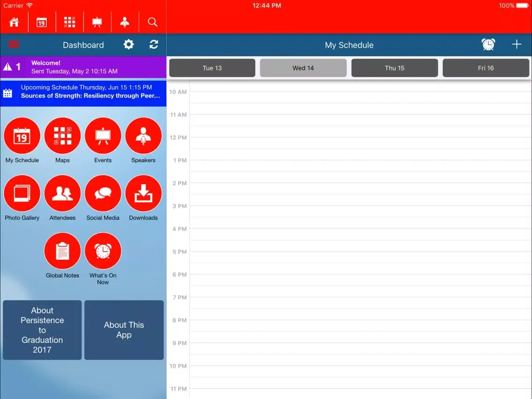Open search with the magnifier icon
Screen dimensions: 532x399
tap(153, 22)
